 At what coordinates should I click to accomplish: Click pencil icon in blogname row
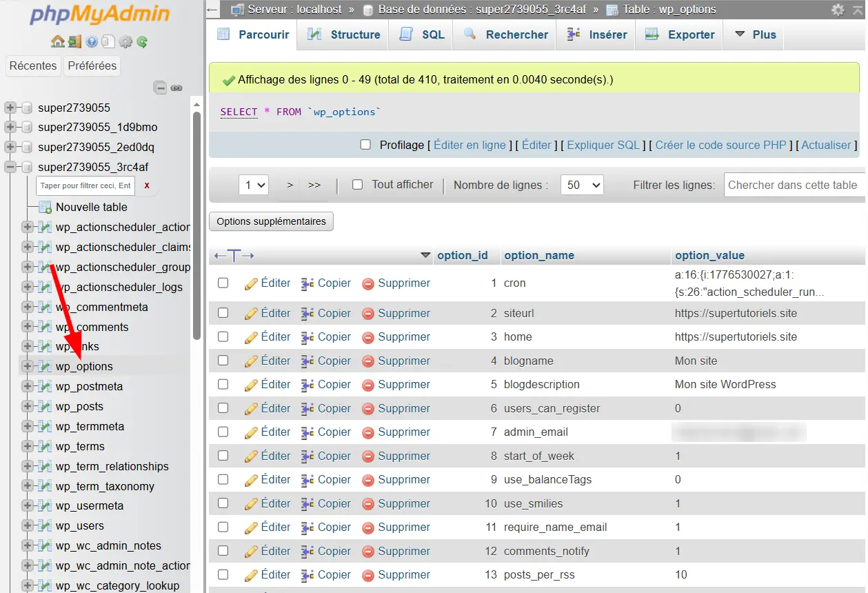tap(251, 361)
